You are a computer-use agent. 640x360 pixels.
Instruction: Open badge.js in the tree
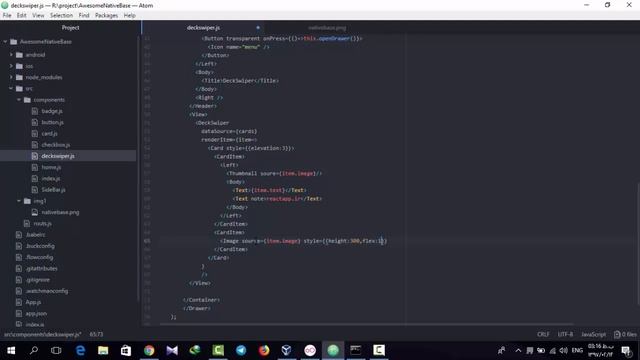pos(52,111)
